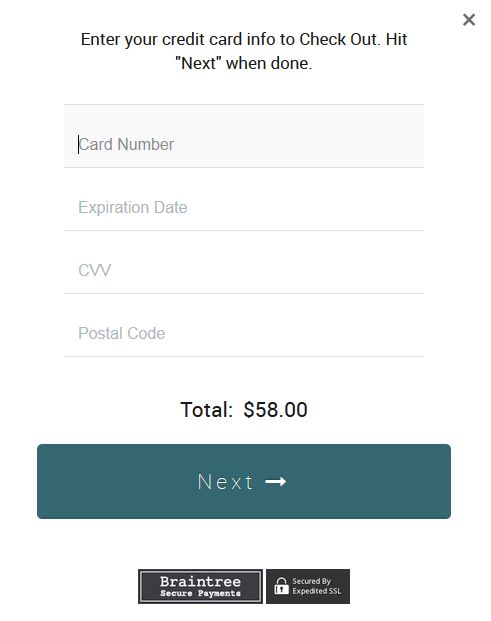This screenshot has height=621, width=491.
Task: Click the word "Next" on the button
Action: coord(225,482)
